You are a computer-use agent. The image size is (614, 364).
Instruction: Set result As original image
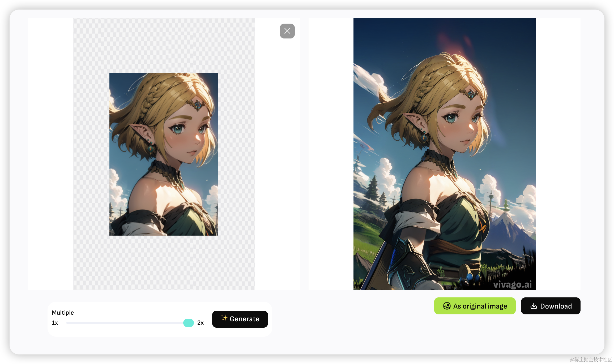(475, 306)
